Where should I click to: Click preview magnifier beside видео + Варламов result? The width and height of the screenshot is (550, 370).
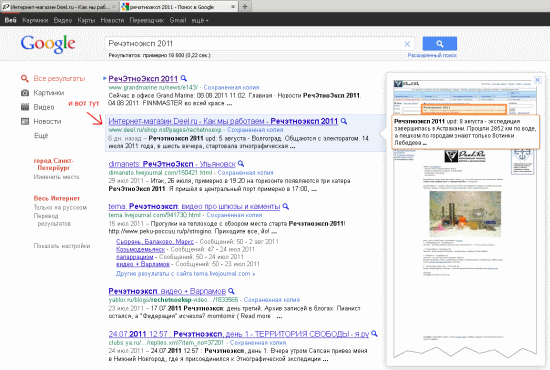click(x=231, y=291)
